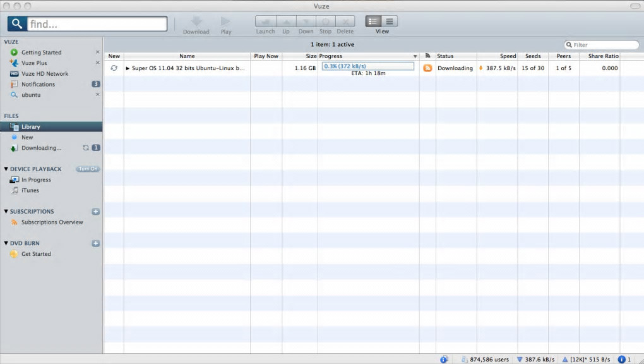
Task: Click the torrent progress bar
Action: tap(367, 66)
